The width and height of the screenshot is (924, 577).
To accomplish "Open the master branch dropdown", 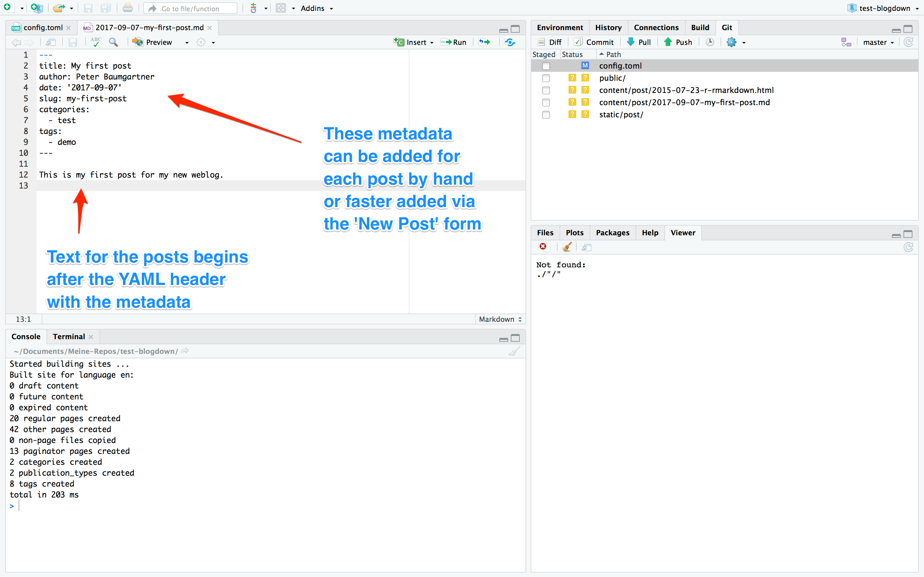I will click(878, 42).
